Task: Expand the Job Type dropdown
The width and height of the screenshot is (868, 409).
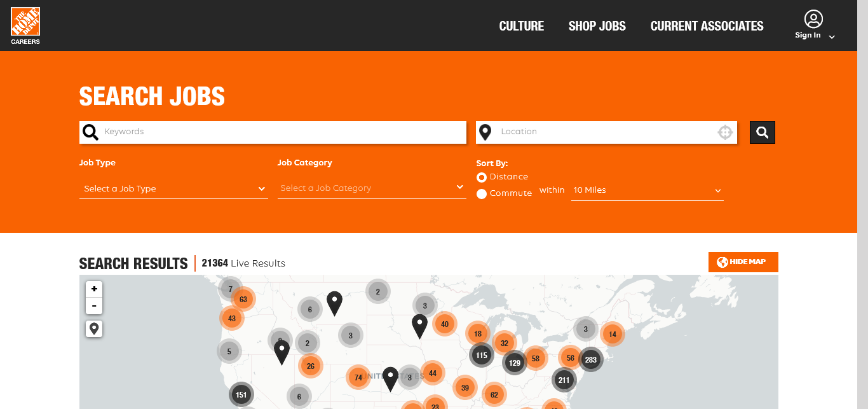Action: click(x=173, y=189)
